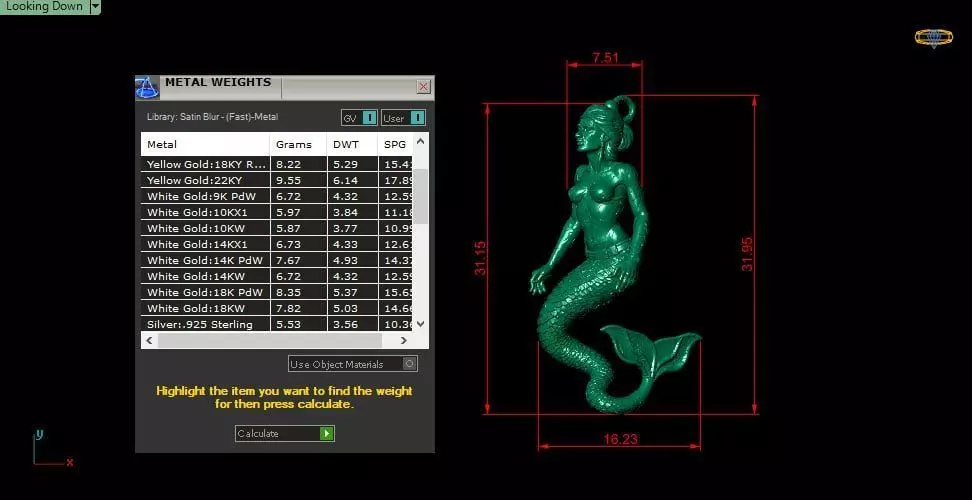The width and height of the screenshot is (972, 500).
Task: Select the Yellow Gold:18KY row
Action: pyautogui.click(x=277, y=165)
